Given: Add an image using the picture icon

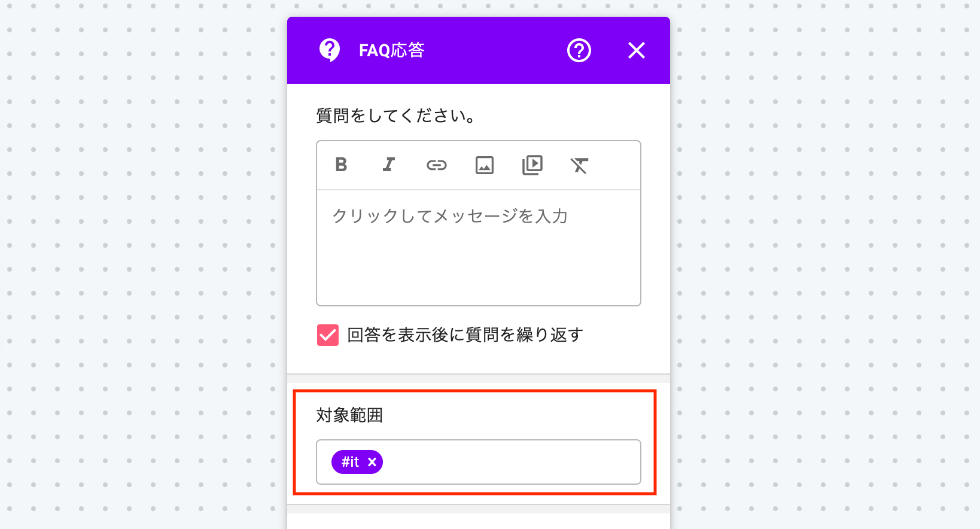Looking at the screenshot, I should [x=485, y=165].
